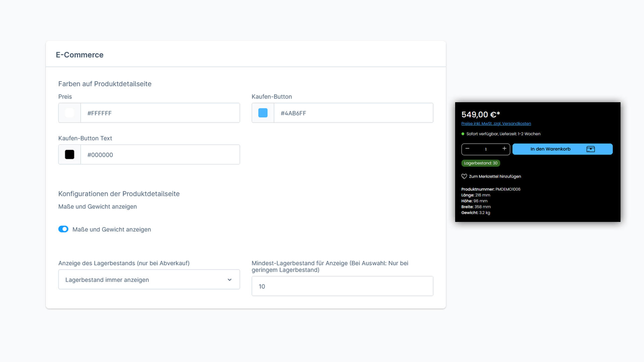The image size is (644, 362).
Task: Click the Lagerbestand: 30 green badge
Action: point(480,163)
